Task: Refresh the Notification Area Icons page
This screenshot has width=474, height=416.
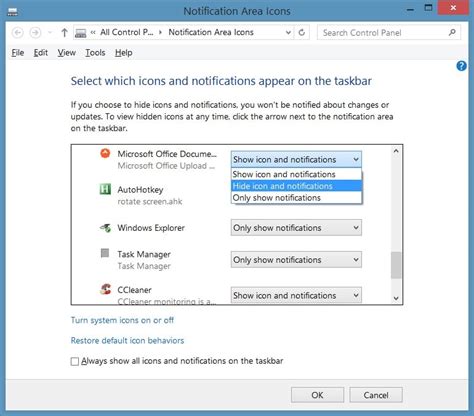Action: click(x=302, y=33)
